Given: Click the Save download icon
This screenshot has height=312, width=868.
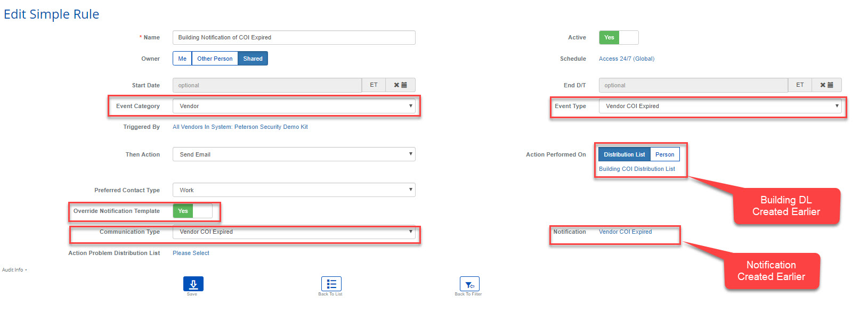Looking at the screenshot, I should 193,284.
